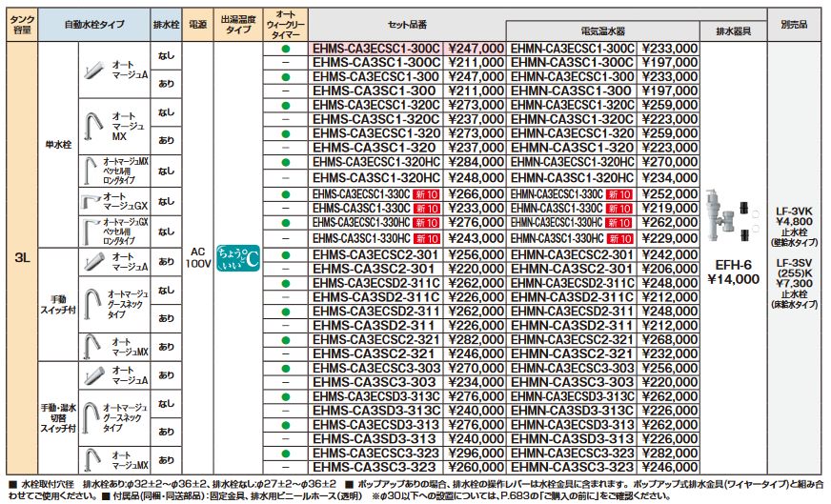This screenshot has width=831, height=504.
Task: Click the オートマージュA faucet image under 単水栓
Action: coord(93,70)
